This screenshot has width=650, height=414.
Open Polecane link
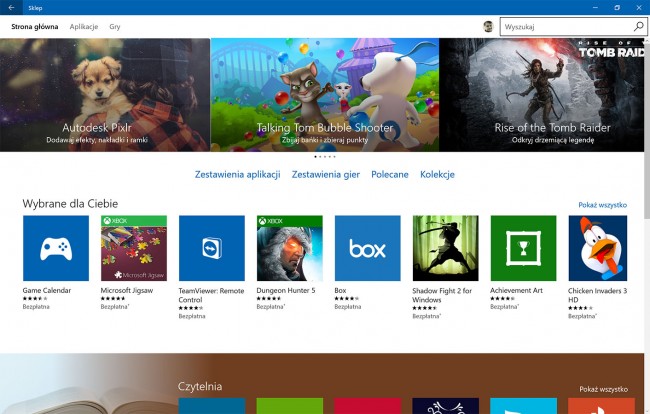(390, 174)
